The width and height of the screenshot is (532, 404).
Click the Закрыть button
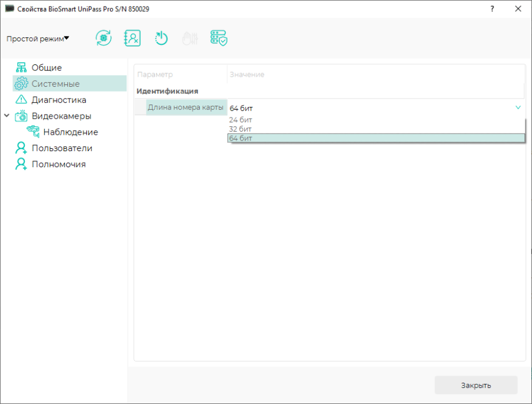(476, 385)
